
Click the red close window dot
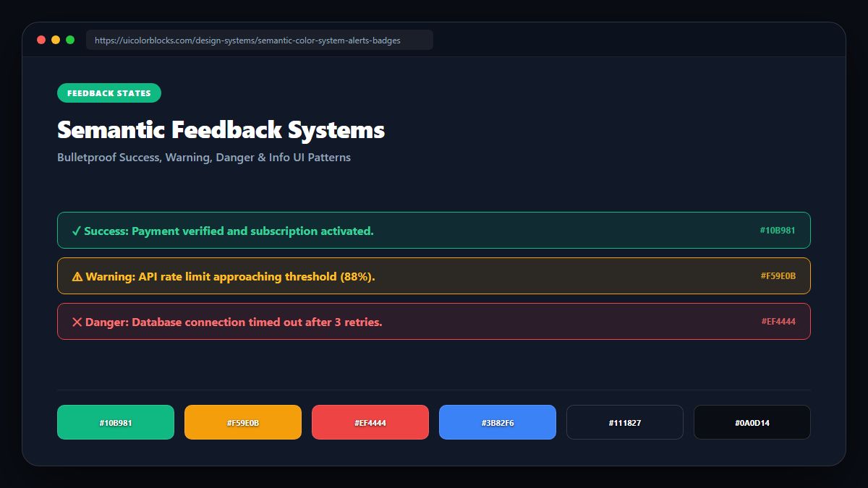41,40
